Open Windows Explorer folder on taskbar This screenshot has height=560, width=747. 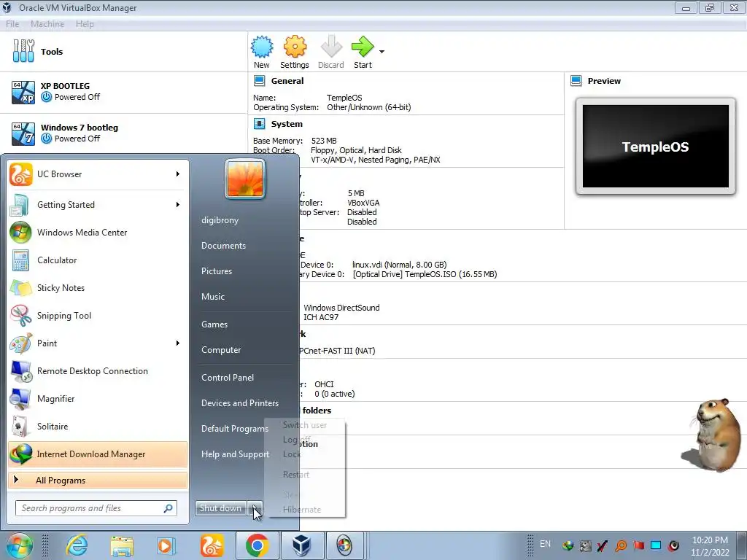tap(122, 545)
